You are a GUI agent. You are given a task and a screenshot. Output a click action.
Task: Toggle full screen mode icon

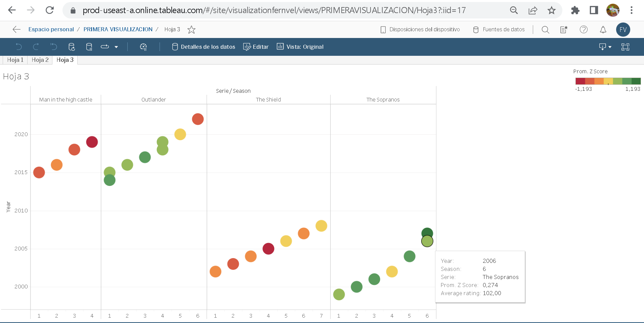(x=625, y=47)
